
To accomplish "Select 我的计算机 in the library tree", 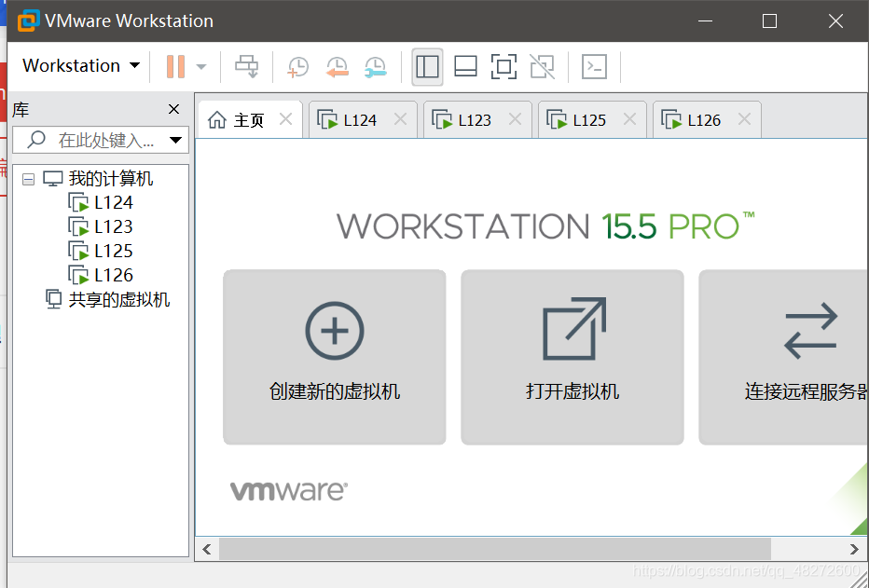I will tap(111, 179).
